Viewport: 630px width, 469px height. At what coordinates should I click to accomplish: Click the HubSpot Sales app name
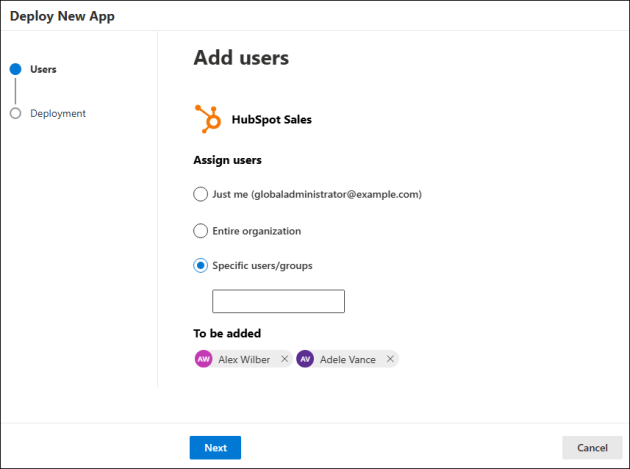(272, 119)
